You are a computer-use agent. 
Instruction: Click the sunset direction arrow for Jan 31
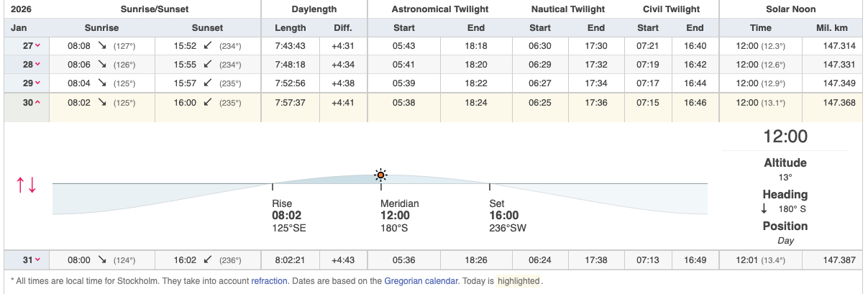pyautogui.click(x=207, y=259)
